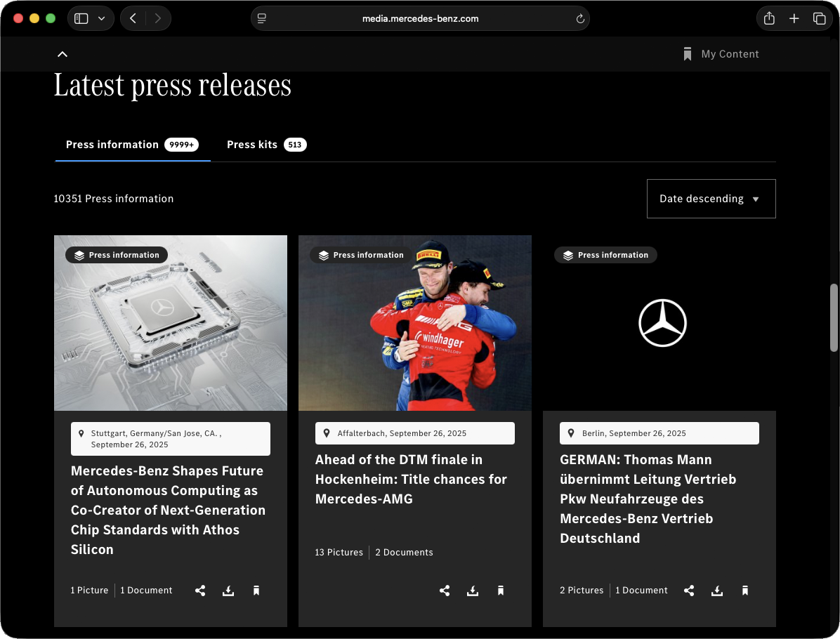
Task: Click the 513 press kits count badge
Action: tap(295, 145)
